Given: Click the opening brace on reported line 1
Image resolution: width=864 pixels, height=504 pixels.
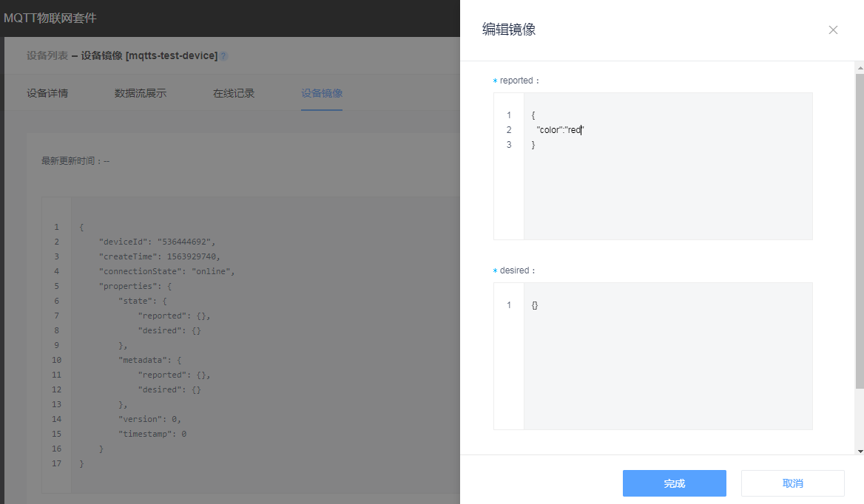Looking at the screenshot, I should pos(533,115).
